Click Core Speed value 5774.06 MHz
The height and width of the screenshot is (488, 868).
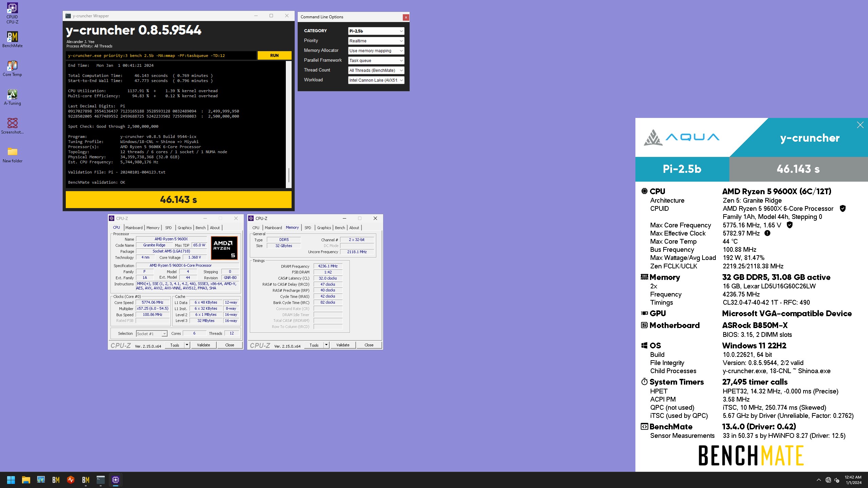pyautogui.click(x=153, y=302)
